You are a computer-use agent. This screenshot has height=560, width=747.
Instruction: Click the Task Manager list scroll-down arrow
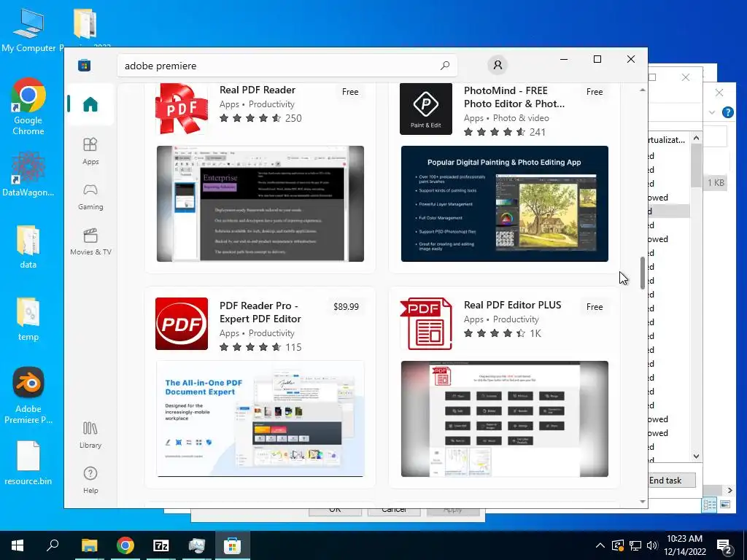tap(697, 456)
